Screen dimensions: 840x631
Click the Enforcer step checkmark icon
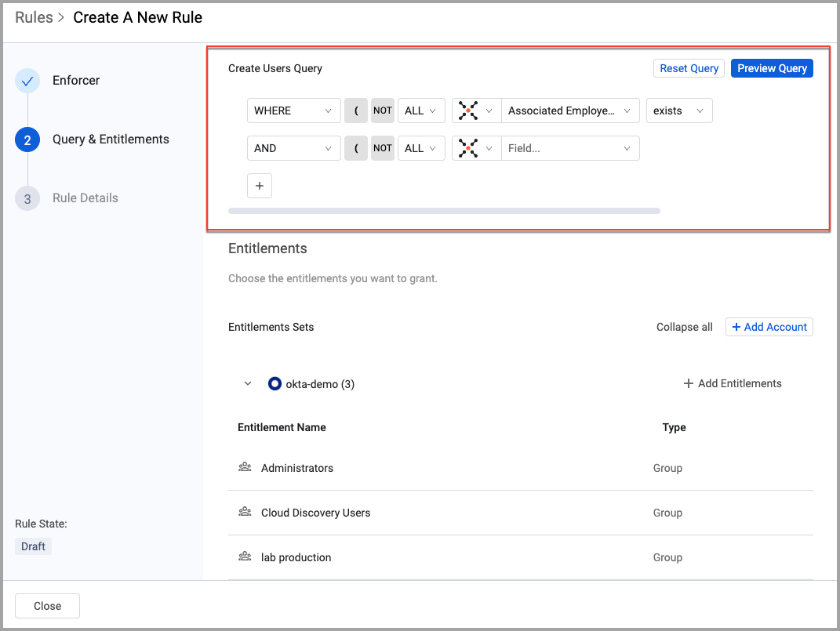27,81
